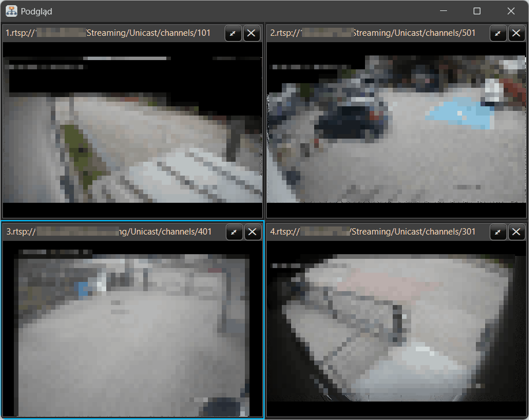The height and width of the screenshot is (420, 529).
Task: Close the channels/401 stream panel
Action: [252, 232]
